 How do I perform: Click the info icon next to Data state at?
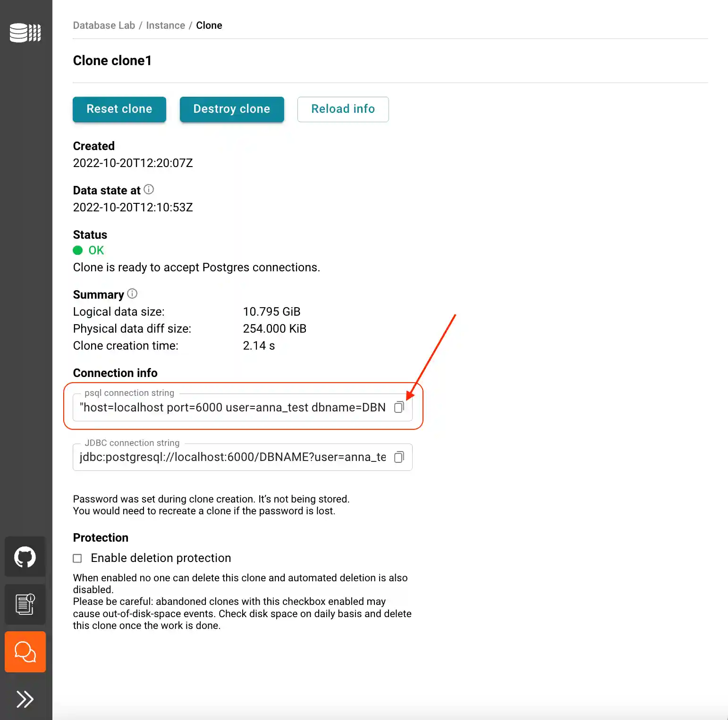149,189
